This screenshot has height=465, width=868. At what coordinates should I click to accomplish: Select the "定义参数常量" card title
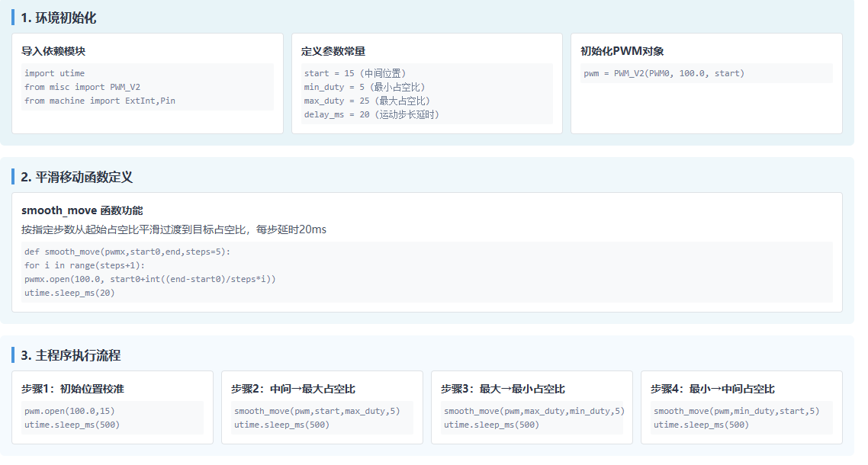pos(333,51)
